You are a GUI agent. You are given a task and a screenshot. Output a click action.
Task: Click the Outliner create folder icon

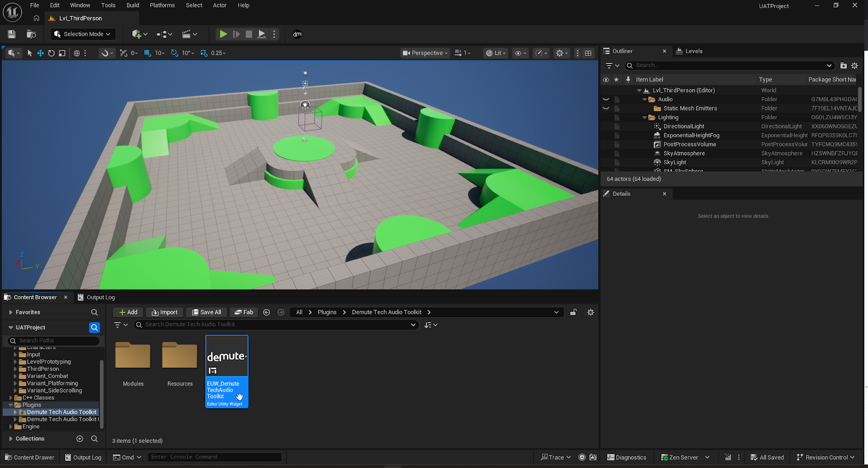[843, 66]
